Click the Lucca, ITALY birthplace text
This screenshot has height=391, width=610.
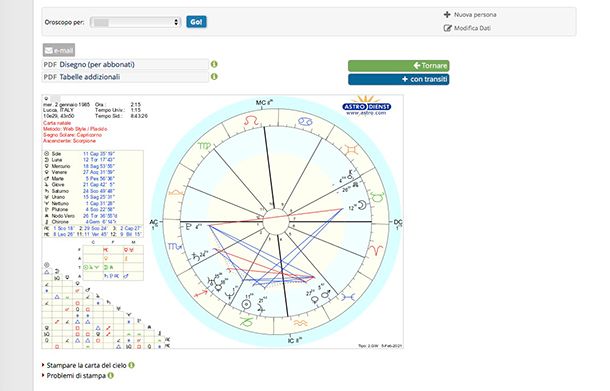(58, 110)
